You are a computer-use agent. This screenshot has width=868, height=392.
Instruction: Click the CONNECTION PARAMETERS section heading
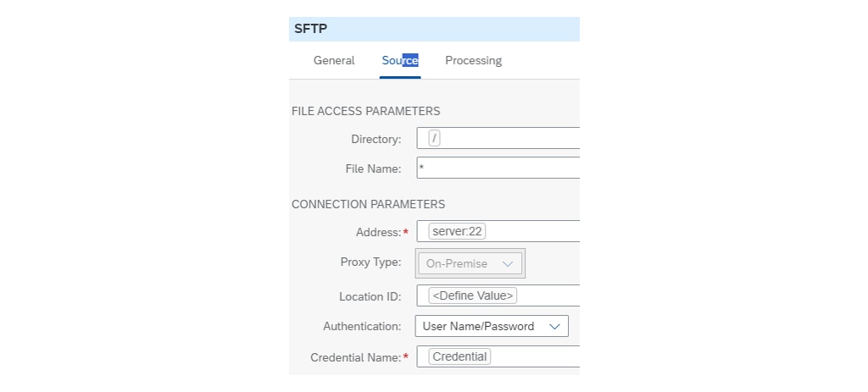368,204
